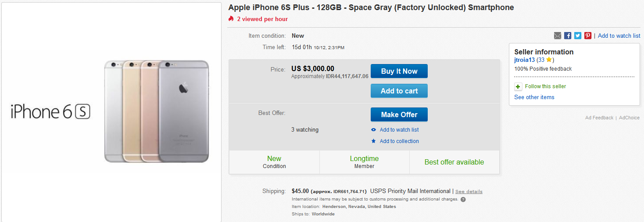
Task: Click the help question mark icon
Action: pos(463,199)
